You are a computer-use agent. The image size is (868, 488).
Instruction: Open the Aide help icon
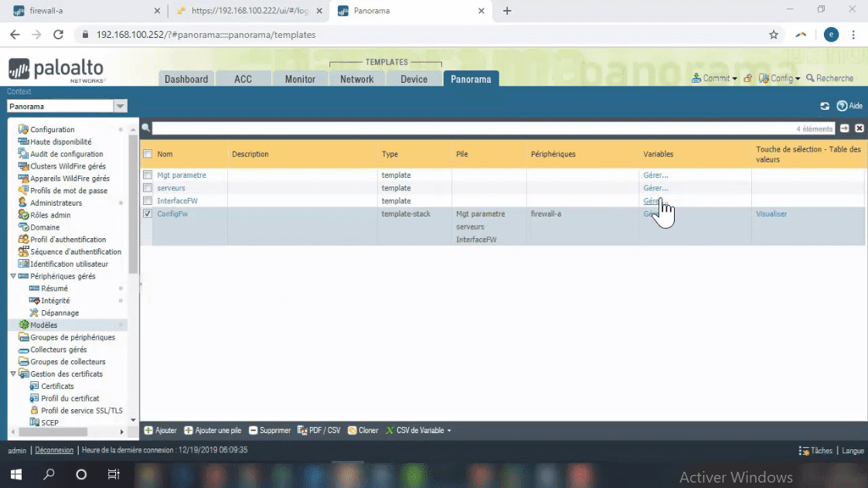click(x=842, y=106)
